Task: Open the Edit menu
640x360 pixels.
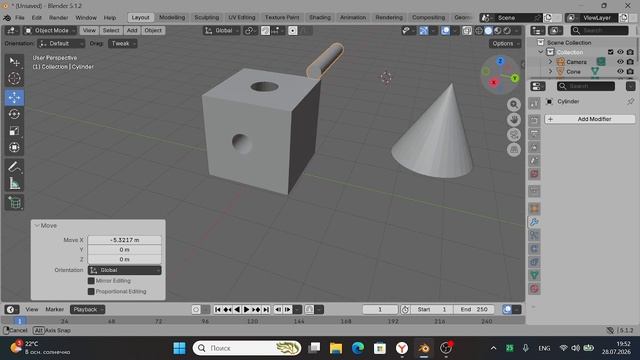Action: 37,18
